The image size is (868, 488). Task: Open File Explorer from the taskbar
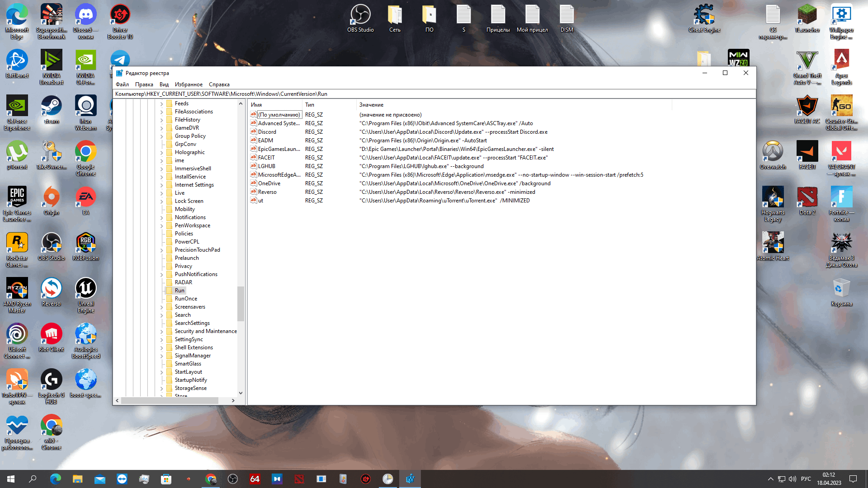point(77,479)
